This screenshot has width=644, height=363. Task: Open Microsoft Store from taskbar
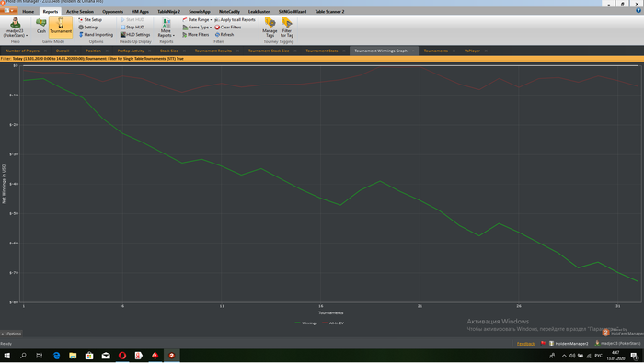pyautogui.click(x=89, y=356)
